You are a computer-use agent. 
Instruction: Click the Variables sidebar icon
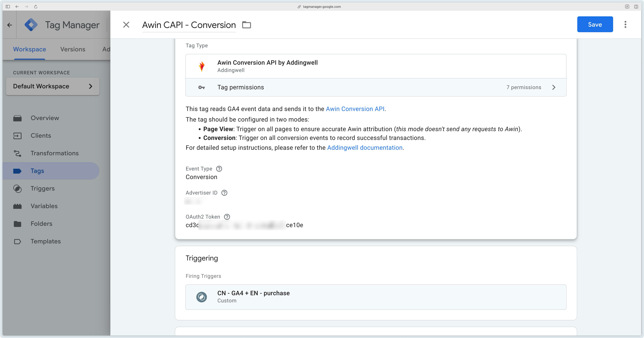[x=17, y=206]
